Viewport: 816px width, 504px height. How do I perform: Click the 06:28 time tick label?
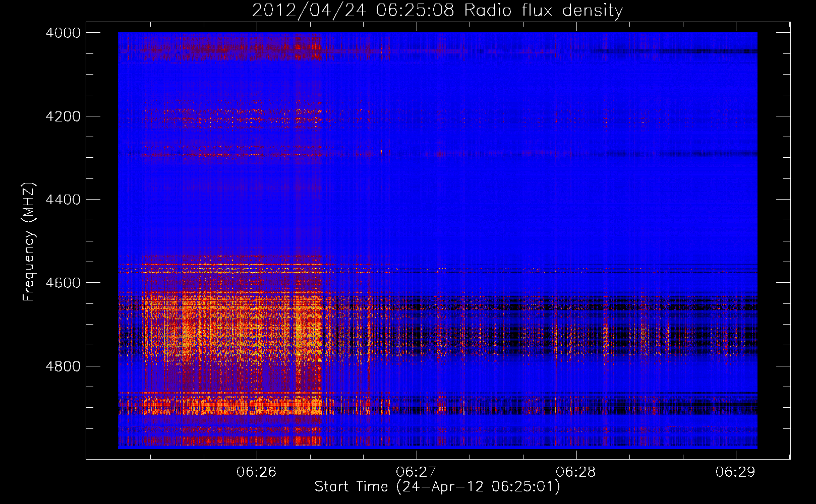click(x=576, y=472)
